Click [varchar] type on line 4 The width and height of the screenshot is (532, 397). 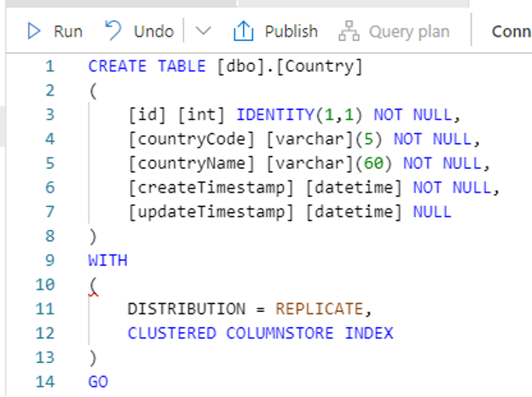pos(309,140)
